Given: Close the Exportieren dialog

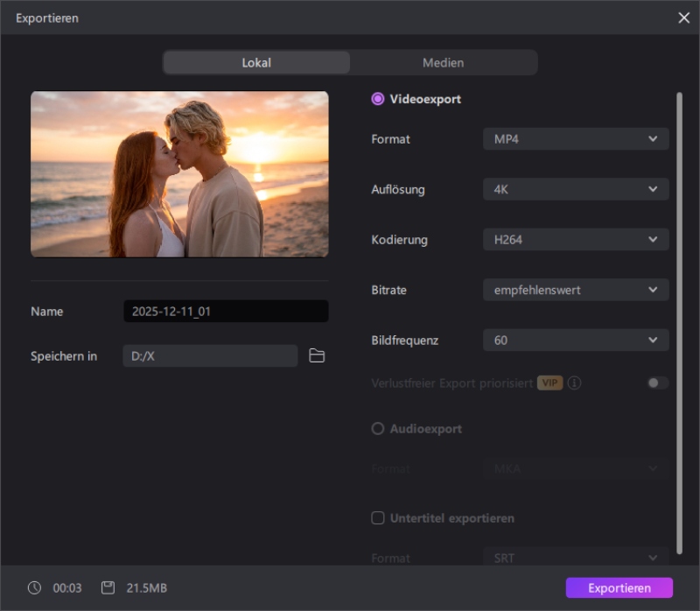Looking at the screenshot, I should pos(683,18).
